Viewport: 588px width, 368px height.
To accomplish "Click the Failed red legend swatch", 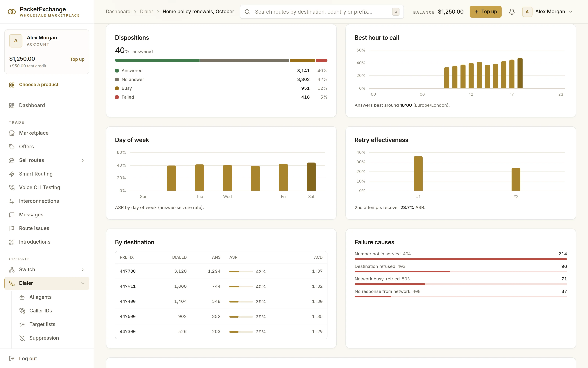I will point(117,97).
